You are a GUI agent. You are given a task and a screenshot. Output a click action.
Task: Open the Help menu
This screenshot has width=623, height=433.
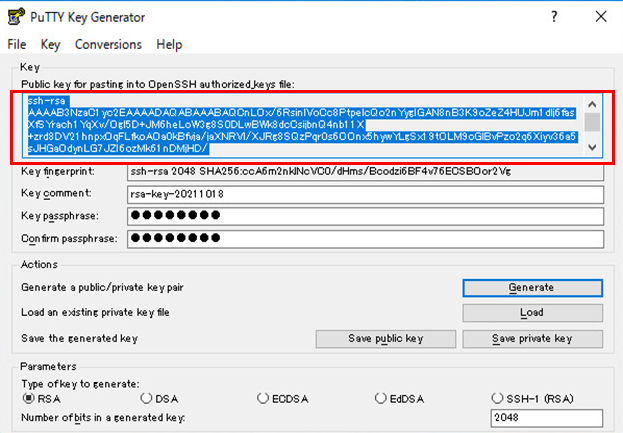[x=169, y=44]
